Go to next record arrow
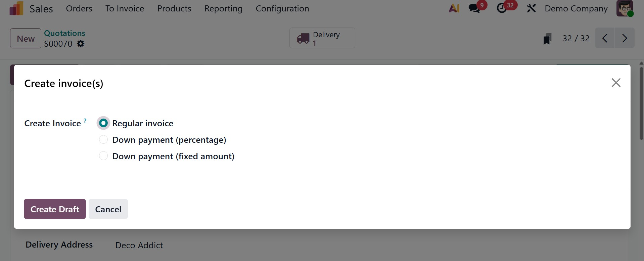The width and height of the screenshot is (644, 261). point(625,38)
